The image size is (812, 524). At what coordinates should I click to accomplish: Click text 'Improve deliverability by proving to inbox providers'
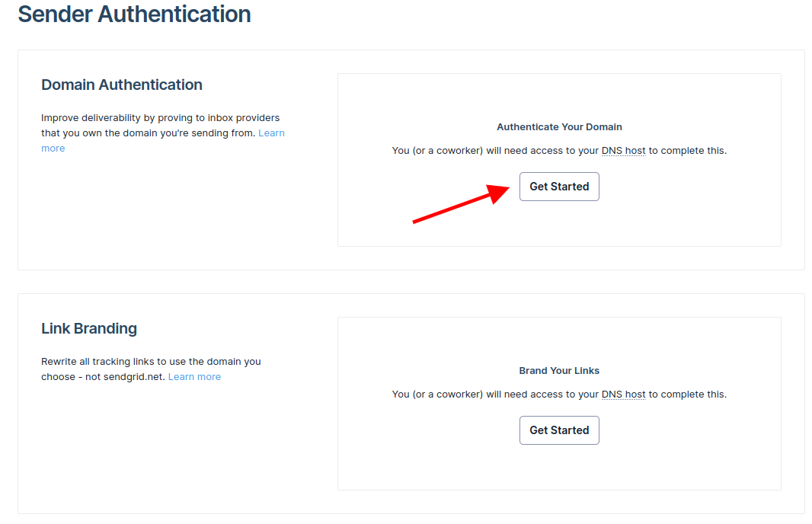click(161, 118)
